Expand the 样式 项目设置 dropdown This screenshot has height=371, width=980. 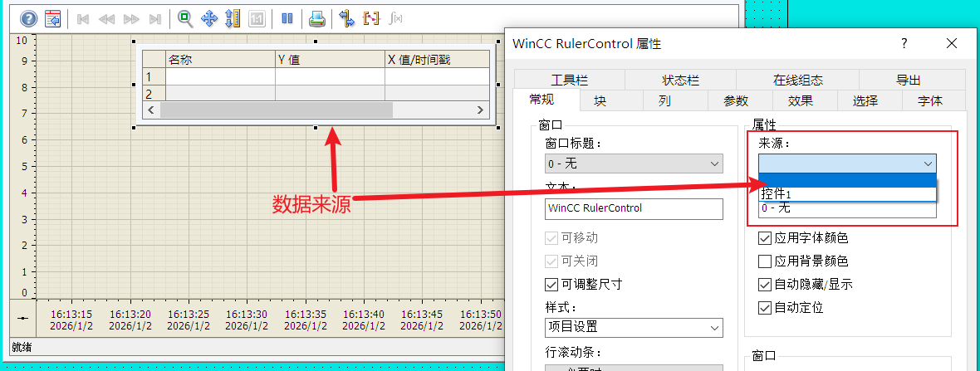tap(634, 328)
